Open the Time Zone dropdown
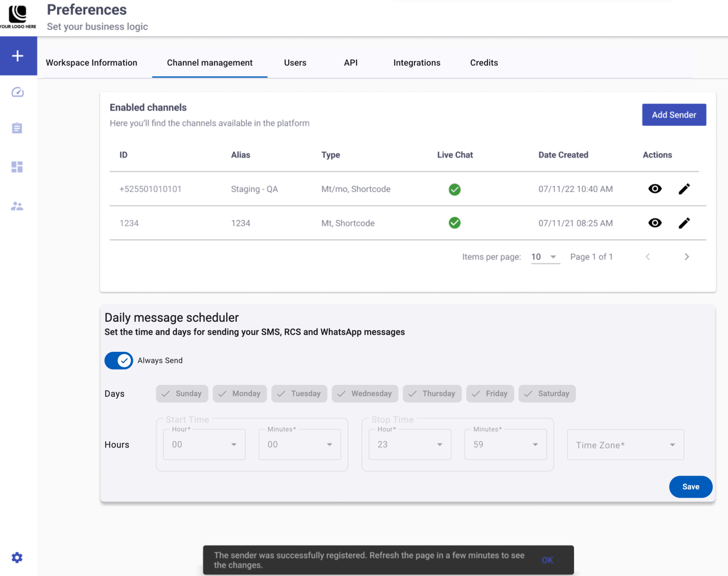The image size is (728, 576). pos(625,445)
